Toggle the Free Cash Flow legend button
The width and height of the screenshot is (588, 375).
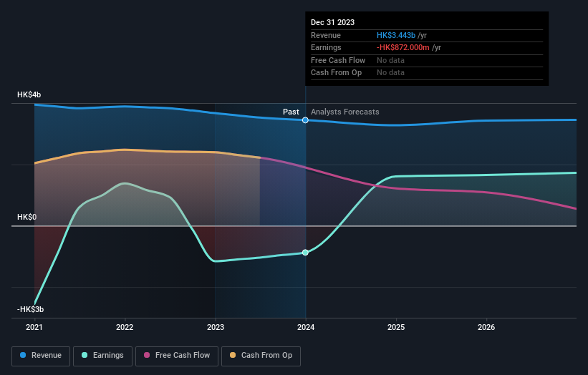[177, 356]
